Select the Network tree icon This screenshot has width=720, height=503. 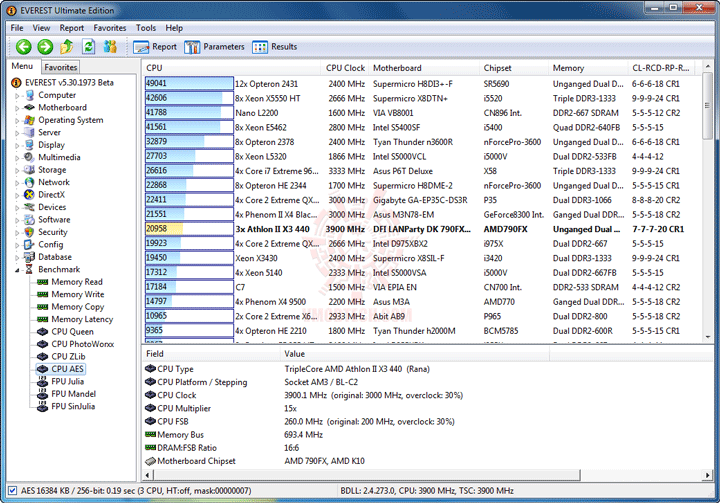(30, 182)
